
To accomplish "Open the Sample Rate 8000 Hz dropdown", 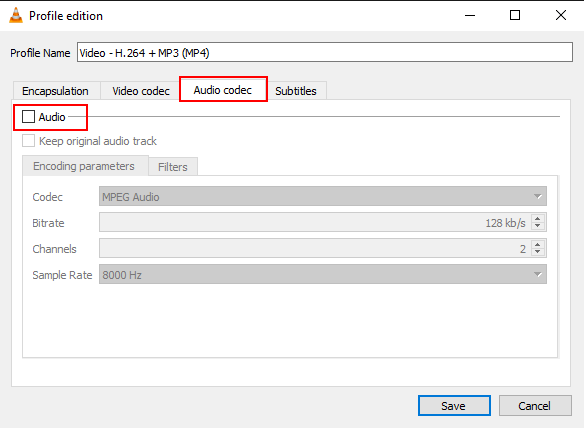I will coord(323,275).
